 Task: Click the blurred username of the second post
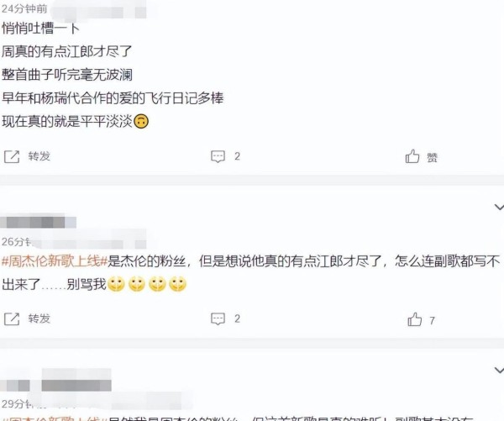pos(39,222)
